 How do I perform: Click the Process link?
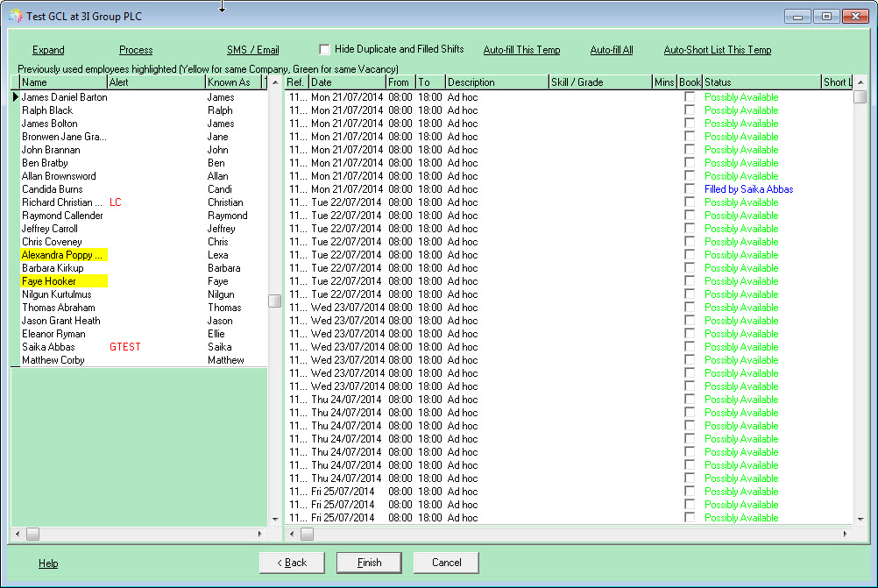click(136, 50)
